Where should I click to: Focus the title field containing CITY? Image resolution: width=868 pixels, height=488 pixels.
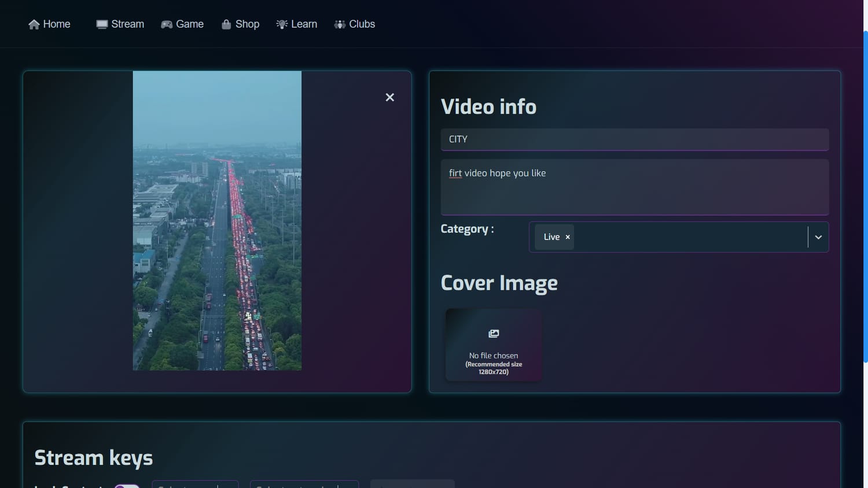(x=635, y=139)
